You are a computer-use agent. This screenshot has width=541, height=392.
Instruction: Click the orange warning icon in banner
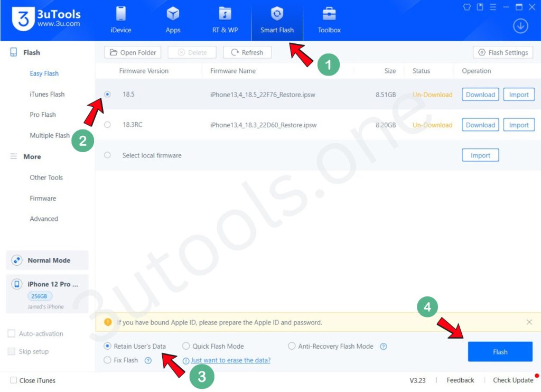coord(108,322)
